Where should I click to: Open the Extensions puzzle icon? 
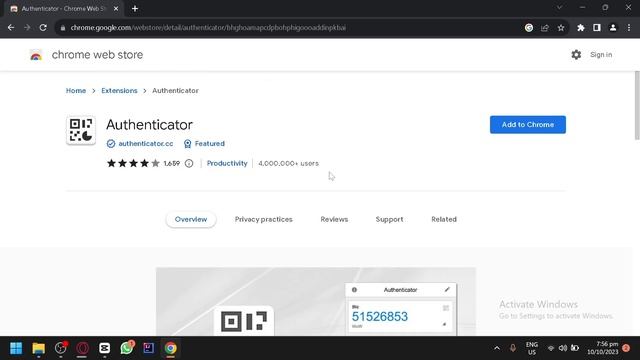click(x=581, y=28)
